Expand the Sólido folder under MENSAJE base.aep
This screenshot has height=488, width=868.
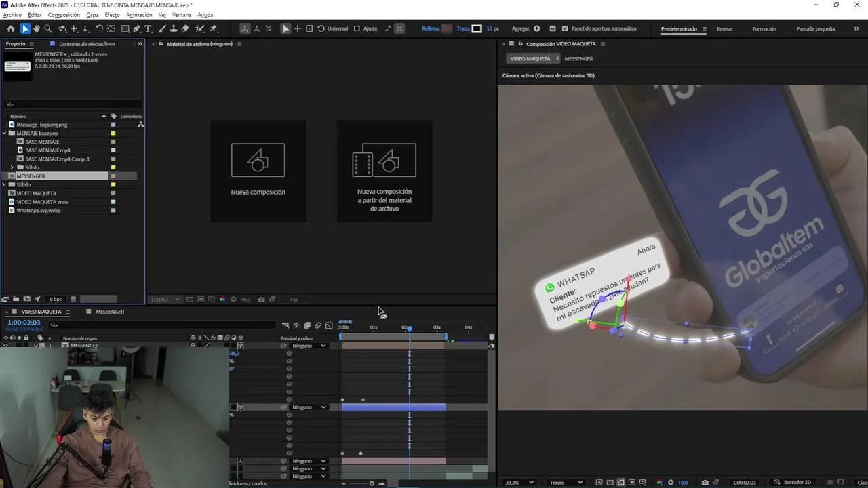coord(12,167)
